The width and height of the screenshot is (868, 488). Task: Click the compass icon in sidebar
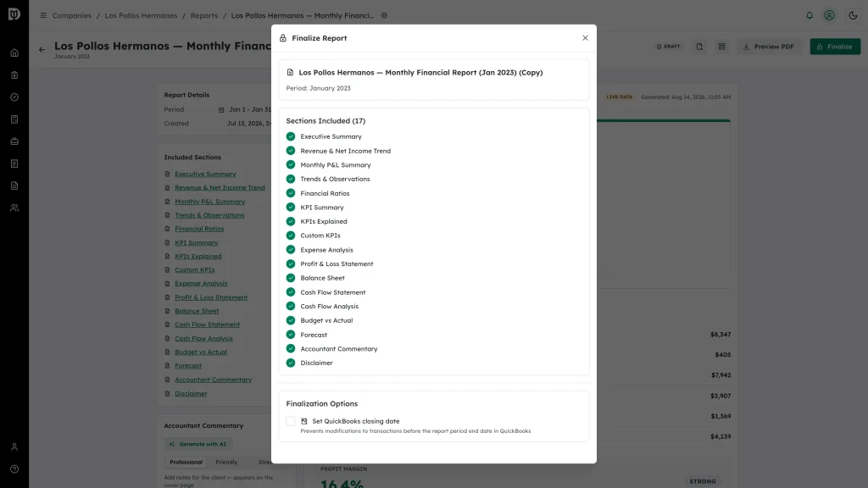[14, 97]
